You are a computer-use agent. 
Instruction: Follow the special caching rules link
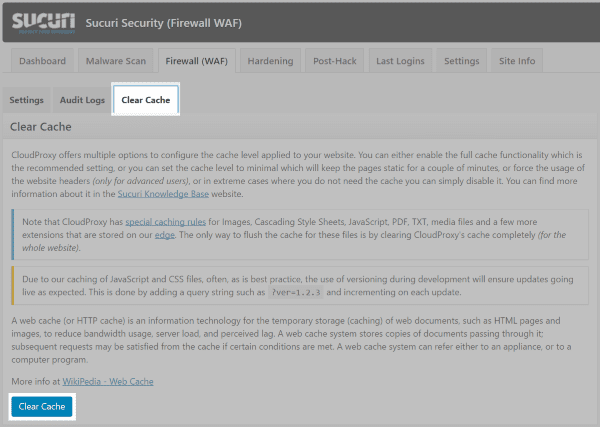(x=166, y=222)
